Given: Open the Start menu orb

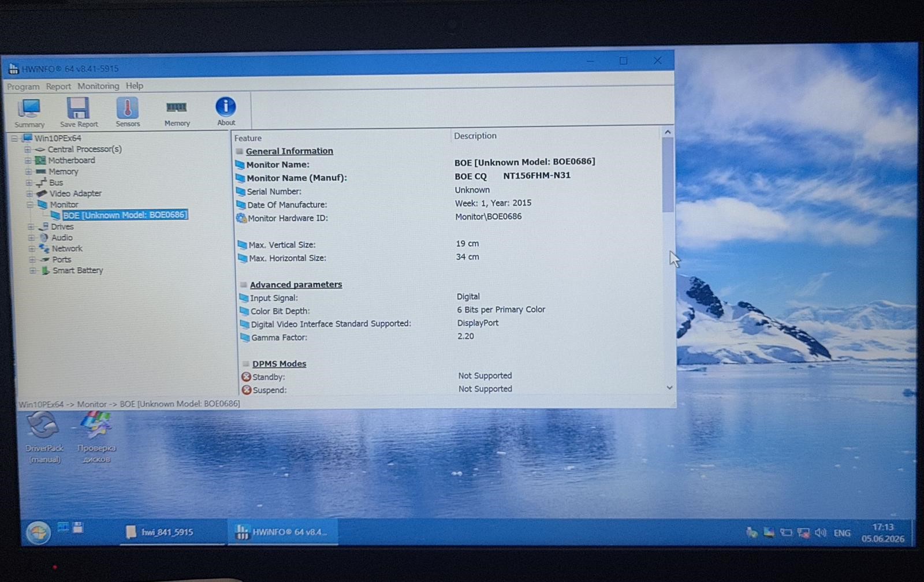Looking at the screenshot, I should click(x=38, y=532).
